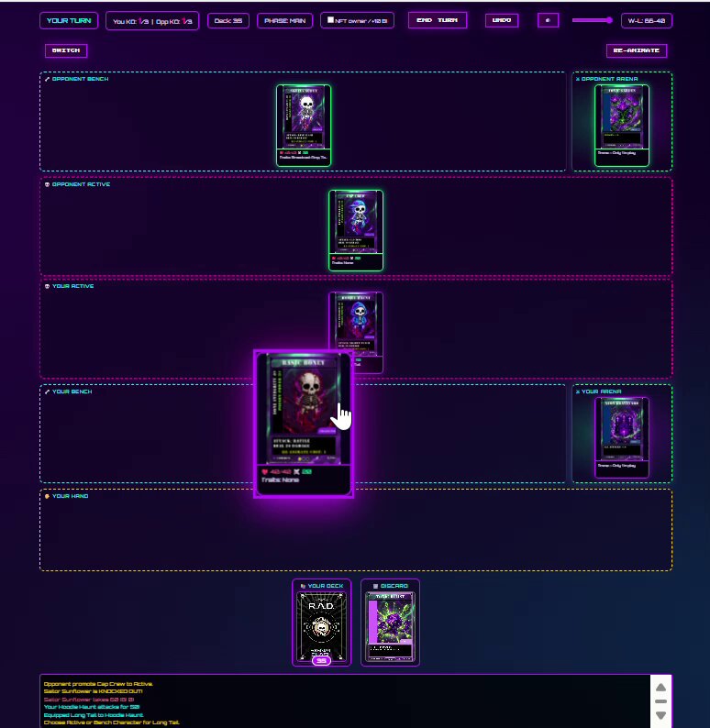710x728 pixels.
Task: Click the YOUR TURN indicator
Action: pyautogui.click(x=69, y=21)
